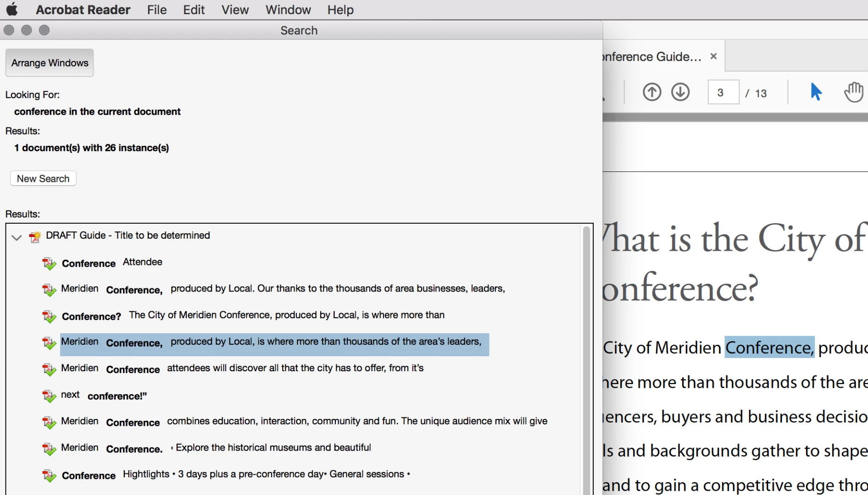
Task: Open the 'Conference? The City of Meridien' result
Action: coord(253,315)
